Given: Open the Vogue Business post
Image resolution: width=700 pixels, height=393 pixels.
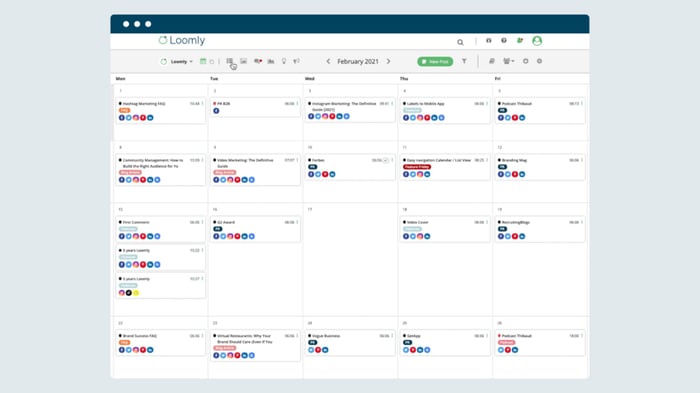Looking at the screenshot, I should click(326, 336).
